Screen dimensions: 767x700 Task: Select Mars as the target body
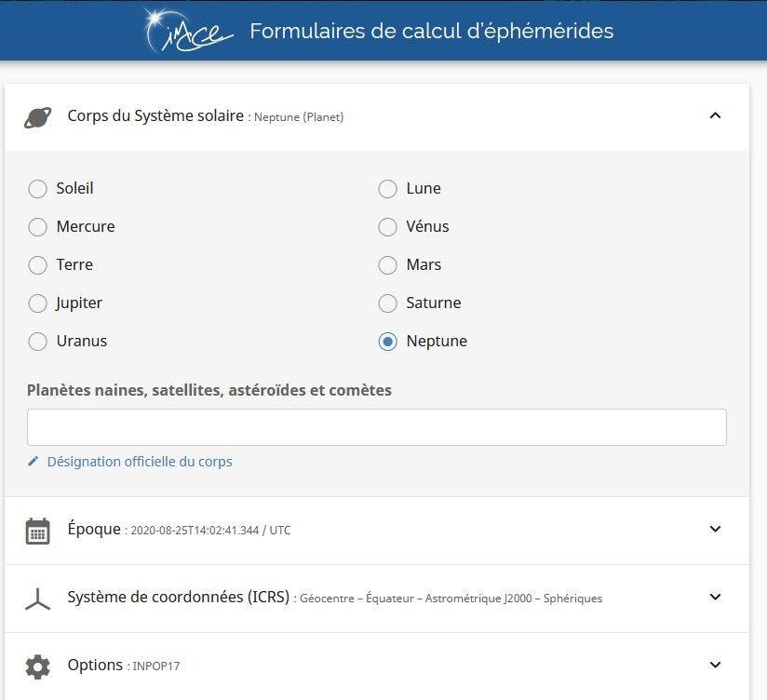pyautogui.click(x=387, y=265)
